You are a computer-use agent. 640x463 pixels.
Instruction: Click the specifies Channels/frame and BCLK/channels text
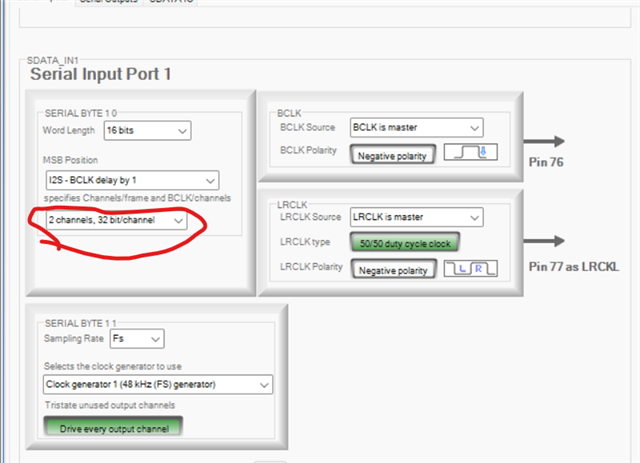(x=137, y=198)
